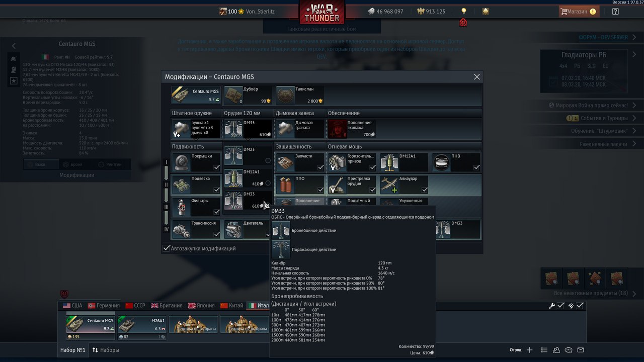Click the lightbulb icon in top bar
The image size is (644, 362).
pos(464,11)
